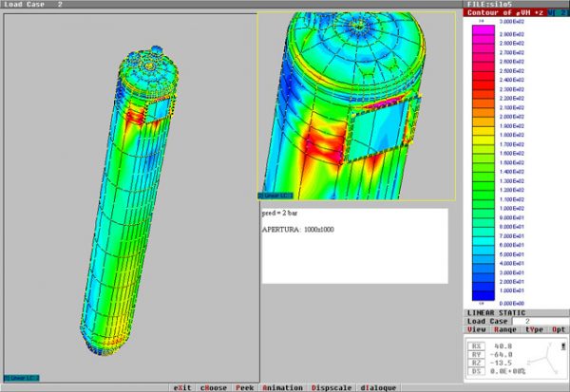Click the 'pred = 2 bar' annotation text
Viewport: 570px width, 392px height.
(279, 214)
